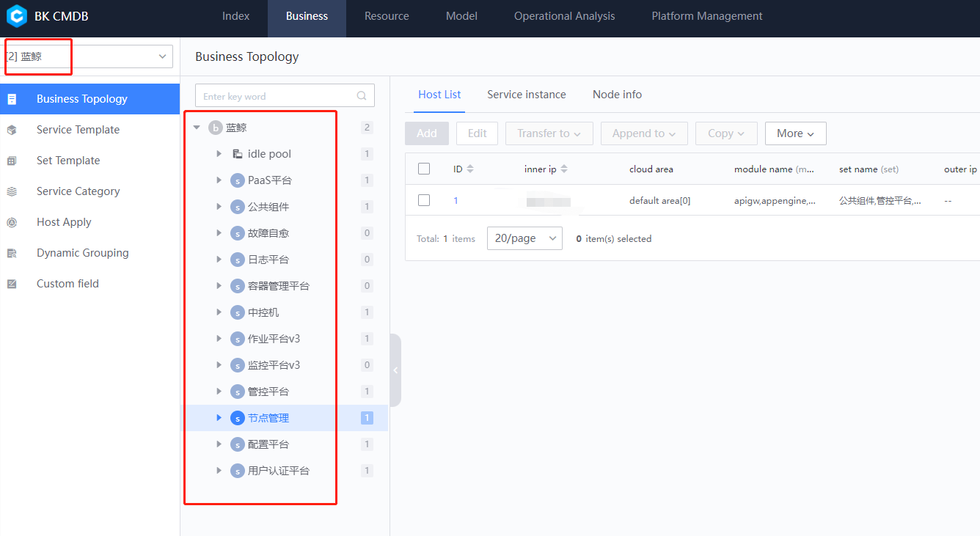
Task: Click the search magnifier icon in topology filter
Action: (362, 96)
